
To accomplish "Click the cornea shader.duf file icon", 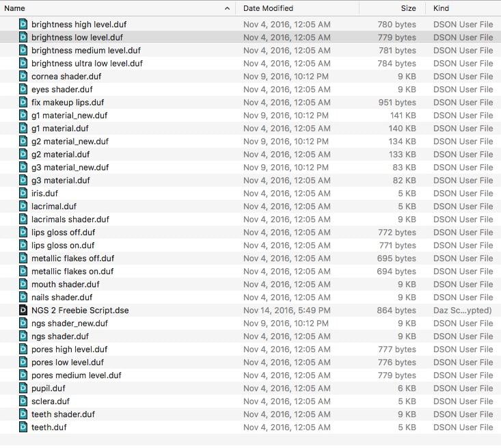I will click(23, 77).
